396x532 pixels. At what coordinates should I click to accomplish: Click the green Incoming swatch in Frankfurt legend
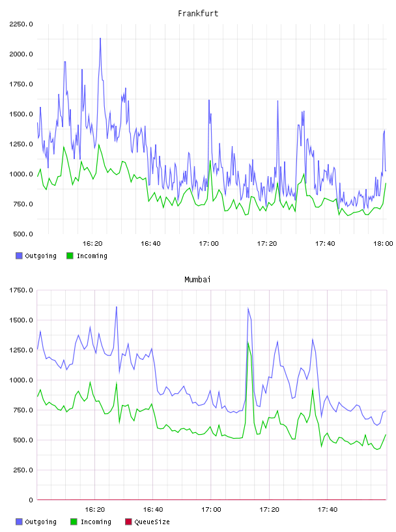[x=70, y=256]
